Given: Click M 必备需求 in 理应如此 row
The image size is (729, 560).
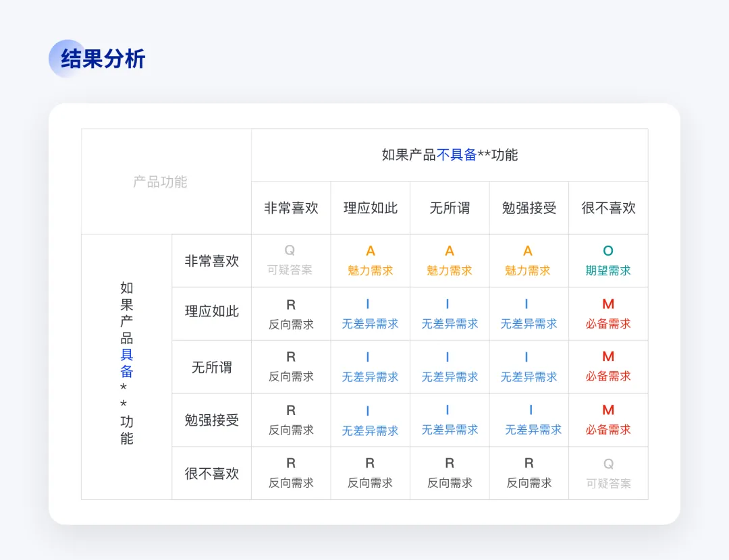Looking at the screenshot, I should (x=609, y=314).
